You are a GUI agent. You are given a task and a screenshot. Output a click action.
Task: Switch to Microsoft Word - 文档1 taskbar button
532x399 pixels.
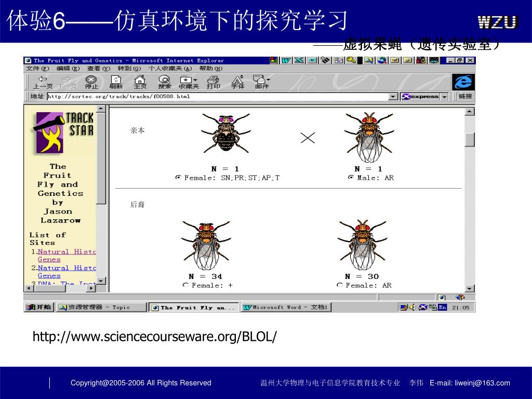tap(286, 307)
